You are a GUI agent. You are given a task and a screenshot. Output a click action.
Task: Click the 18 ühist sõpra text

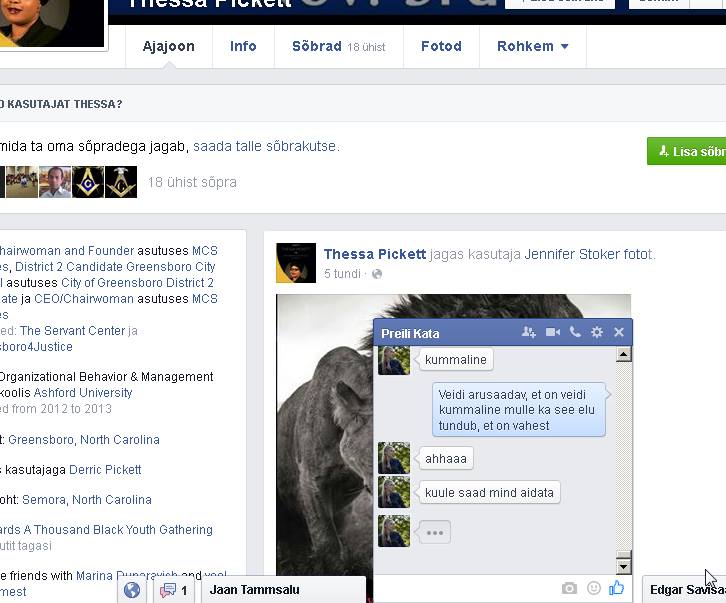(x=192, y=182)
